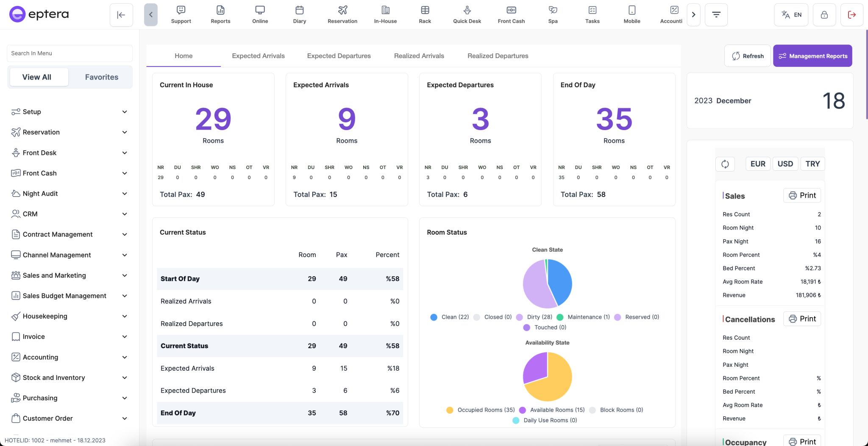868x446 pixels.
Task: Expand the Night Audit sidebar section
Action: pyautogui.click(x=40, y=194)
